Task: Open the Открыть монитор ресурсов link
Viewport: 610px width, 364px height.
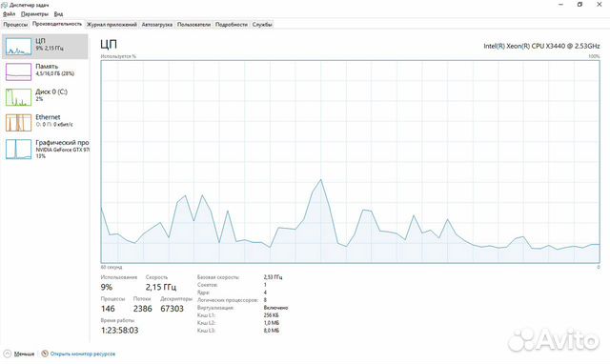Action: (83, 354)
